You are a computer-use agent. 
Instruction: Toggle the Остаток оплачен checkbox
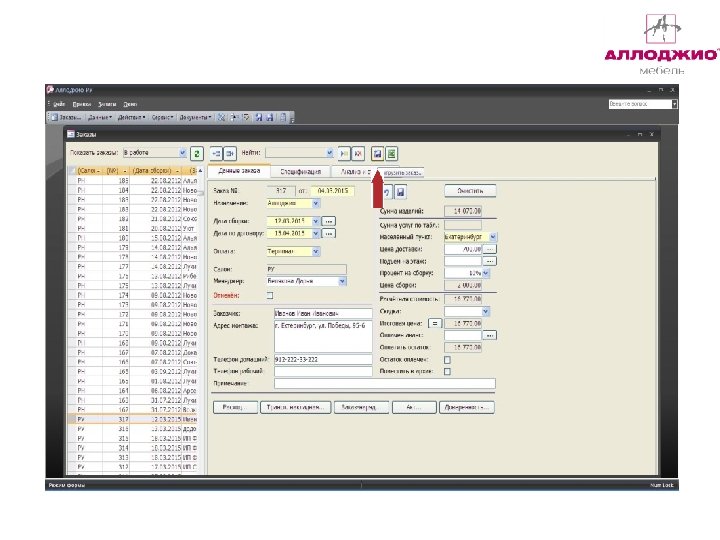(447, 360)
